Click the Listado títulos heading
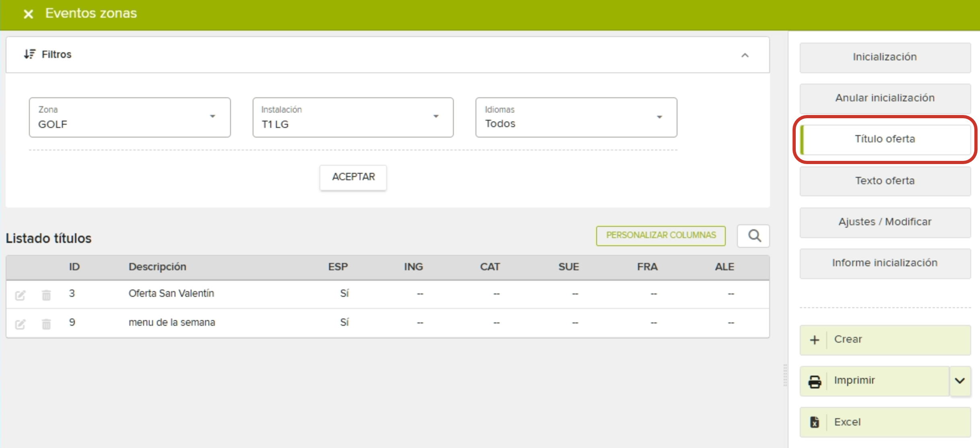The image size is (980, 448). tap(49, 238)
